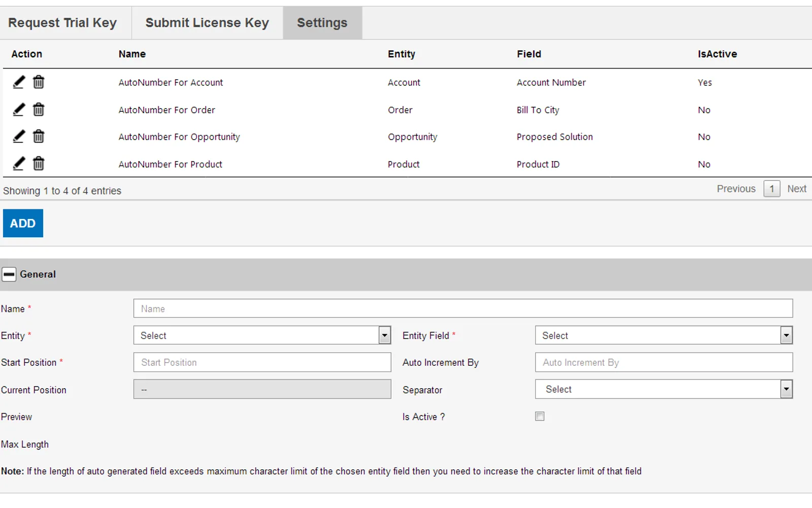
Task: Collapse the General section with minus icon
Action: point(9,274)
